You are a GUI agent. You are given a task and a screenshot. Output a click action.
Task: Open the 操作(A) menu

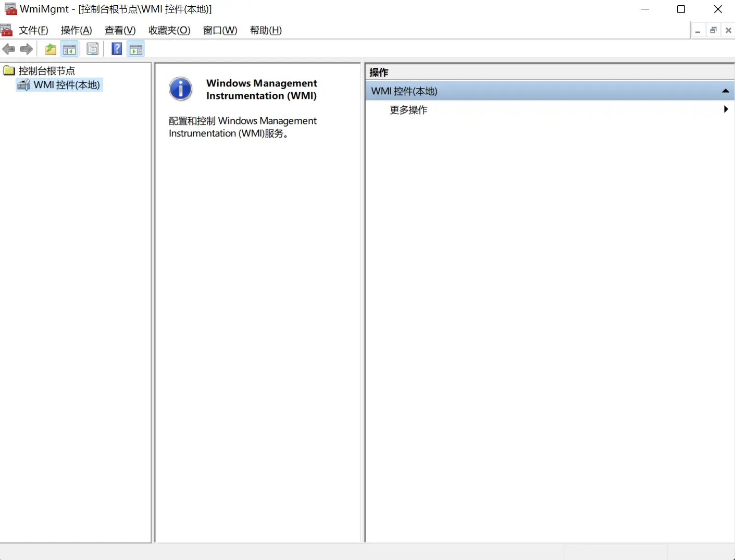coord(76,30)
